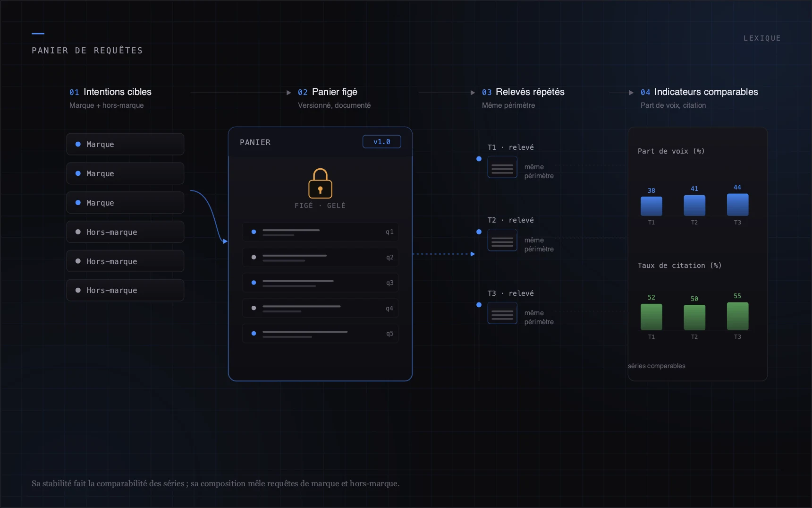Click the FIGÉ · GELÉ label

click(320, 206)
